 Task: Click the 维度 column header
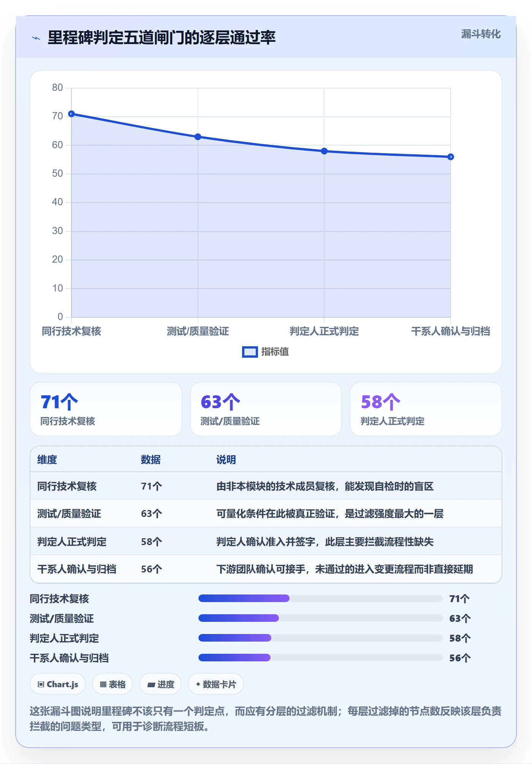pos(47,460)
